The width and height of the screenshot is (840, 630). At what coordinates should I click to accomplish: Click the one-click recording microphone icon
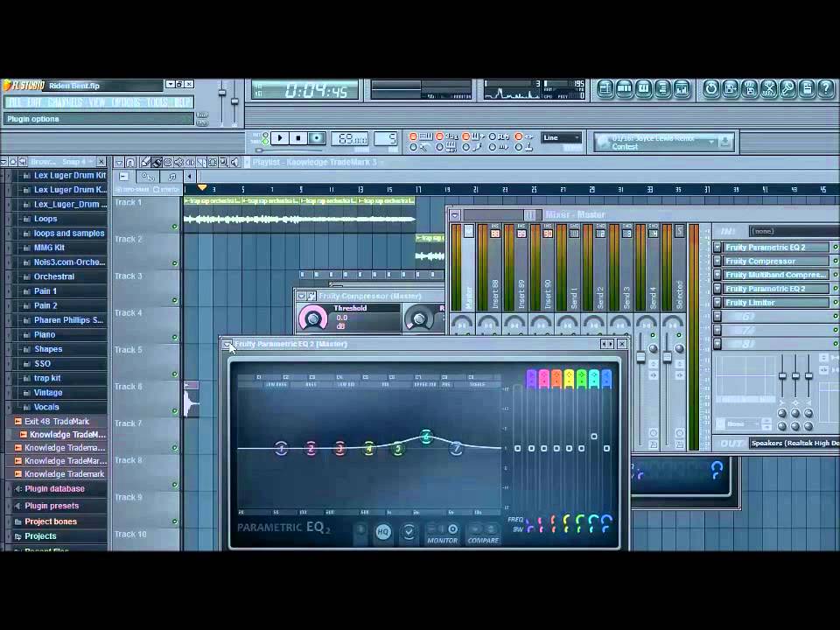pyautogui.click(x=788, y=88)
